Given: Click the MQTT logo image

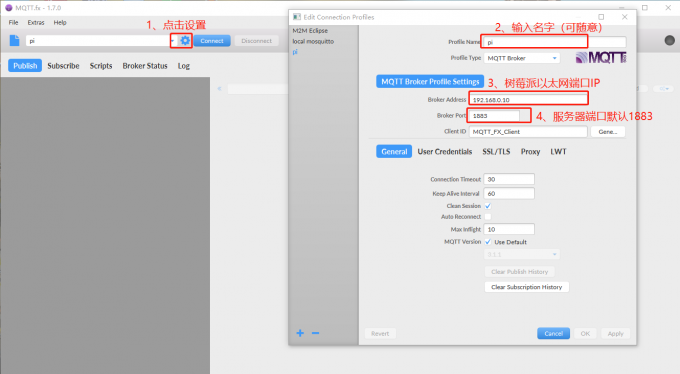Looking at the screenshot, I should [601, 58].
